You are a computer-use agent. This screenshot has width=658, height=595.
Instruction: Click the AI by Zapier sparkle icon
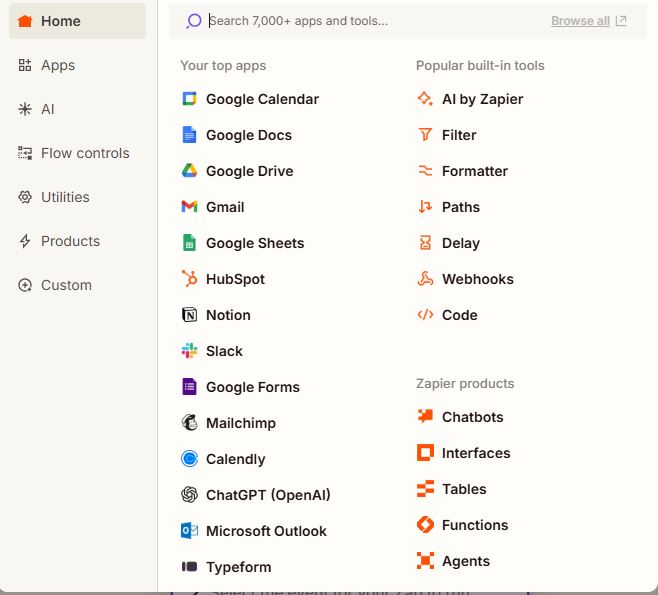pos(425,99)
